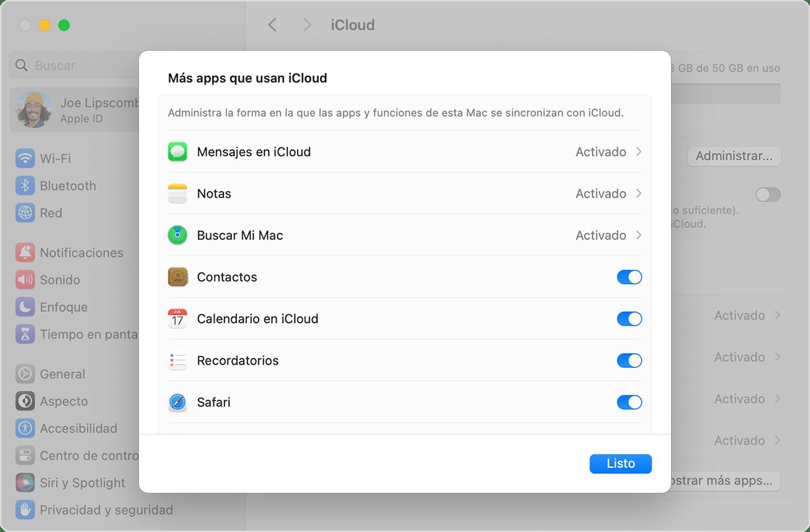Expand the Notas row chevron

pos(639,194)
